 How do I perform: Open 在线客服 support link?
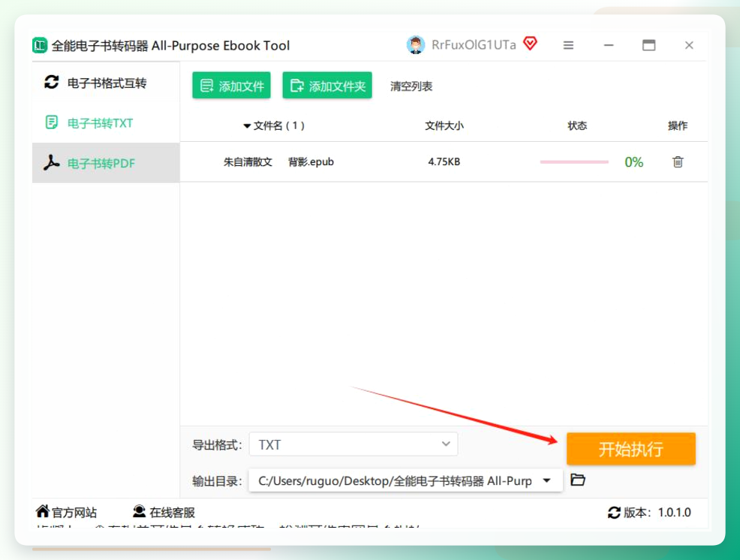164,512
